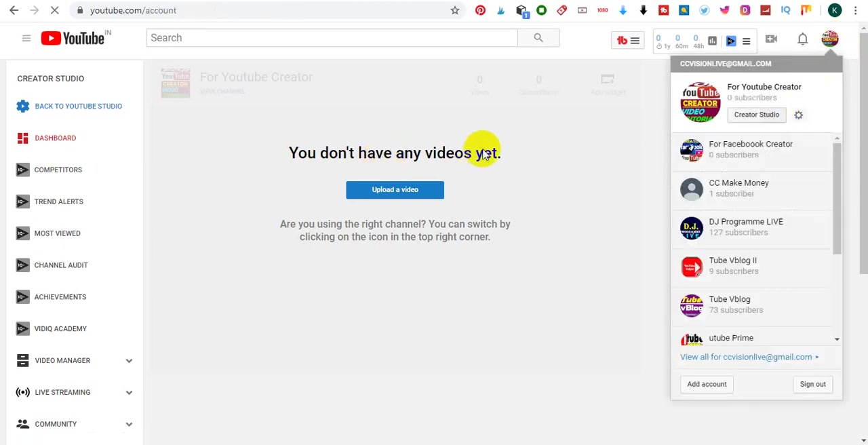
Task: Click the TubeBuddy toolbar icon
Action: click(628, 40)
